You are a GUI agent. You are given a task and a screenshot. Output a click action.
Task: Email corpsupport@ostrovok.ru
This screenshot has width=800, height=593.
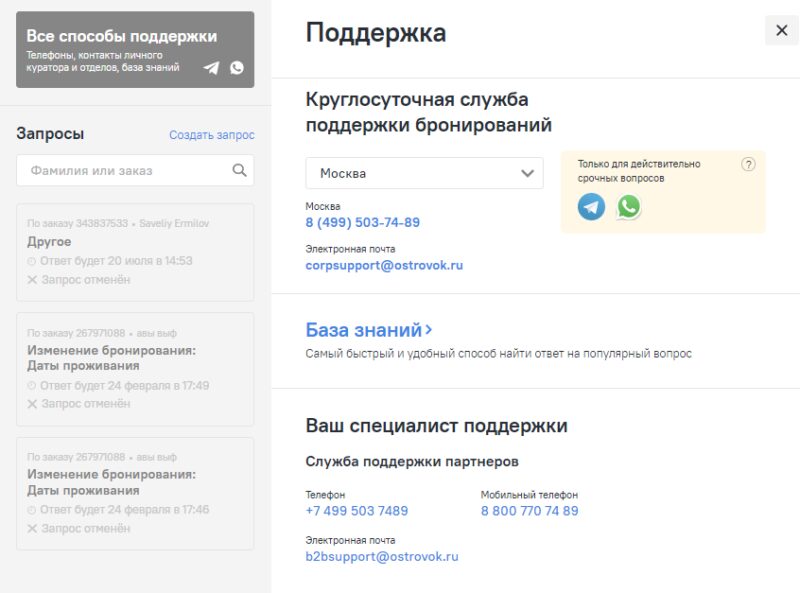(x=384, y=266)
